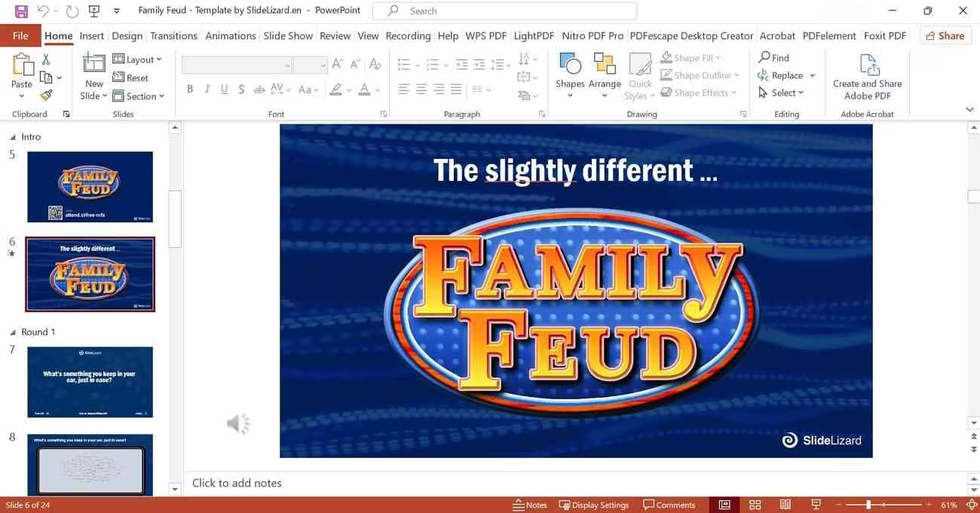Click the Paste clipboard icon

22,64
